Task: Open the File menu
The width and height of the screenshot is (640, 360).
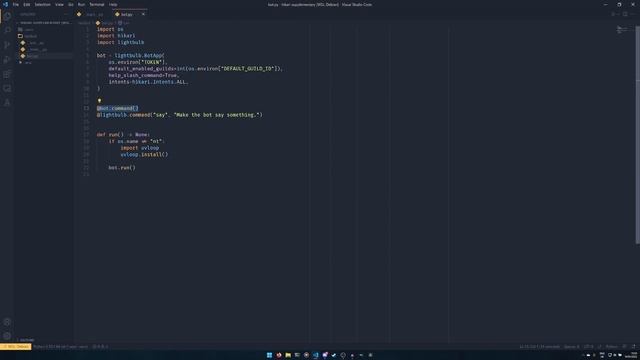Action: (16, 4)
